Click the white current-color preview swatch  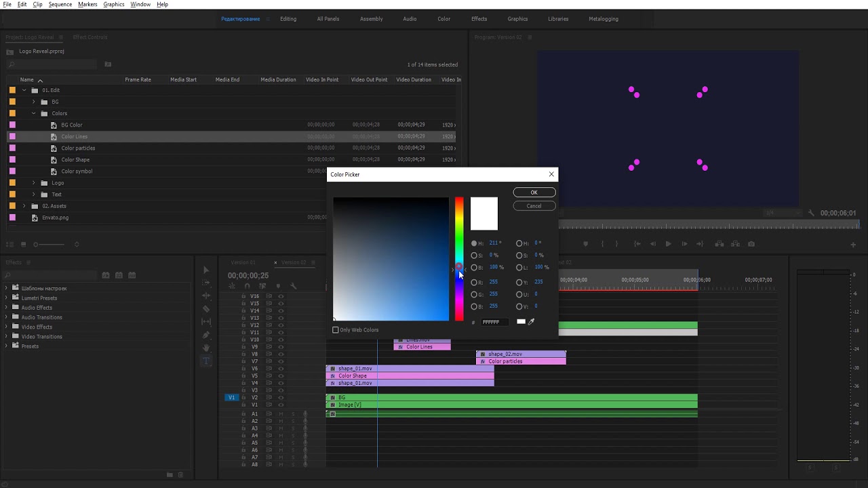[484, 214]
